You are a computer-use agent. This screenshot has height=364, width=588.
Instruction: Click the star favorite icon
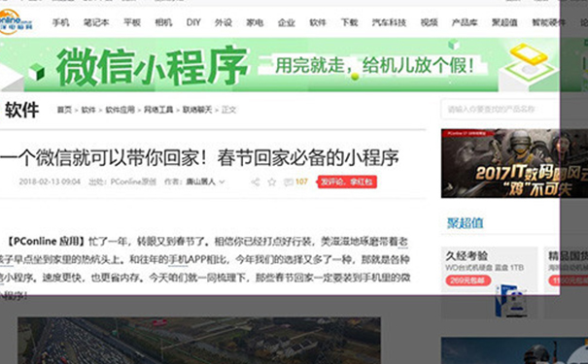click(272, 182)
